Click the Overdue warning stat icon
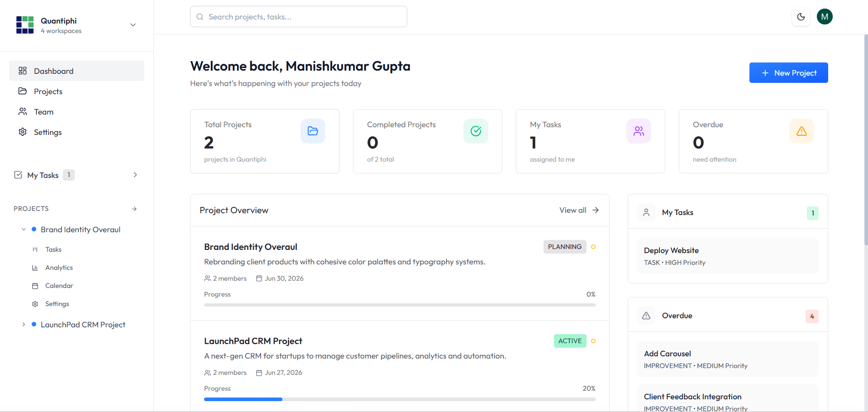This screenshot has height=412, width=868. (801, 131)
